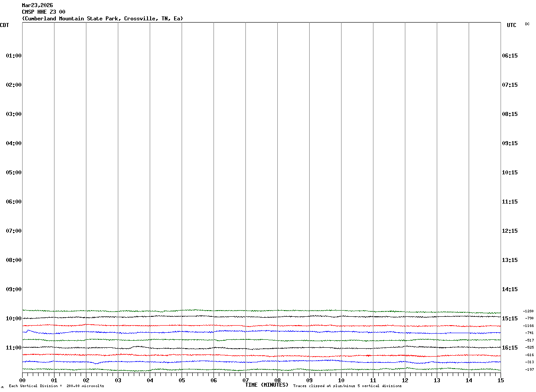The width and height of the screenshot is (536, 392).
Task: Select minute 15 on bottom axis
Action: click(x=501, y=380)
